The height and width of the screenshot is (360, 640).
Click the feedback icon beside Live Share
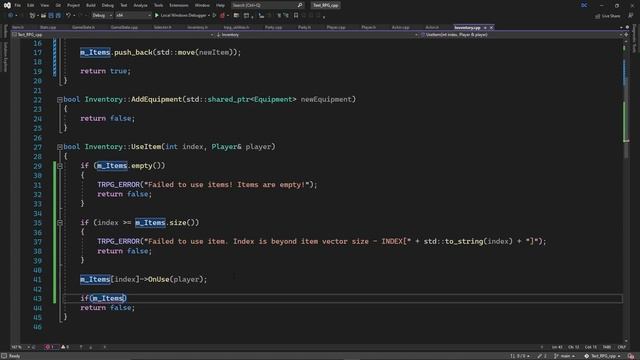[x=631, y=16]
